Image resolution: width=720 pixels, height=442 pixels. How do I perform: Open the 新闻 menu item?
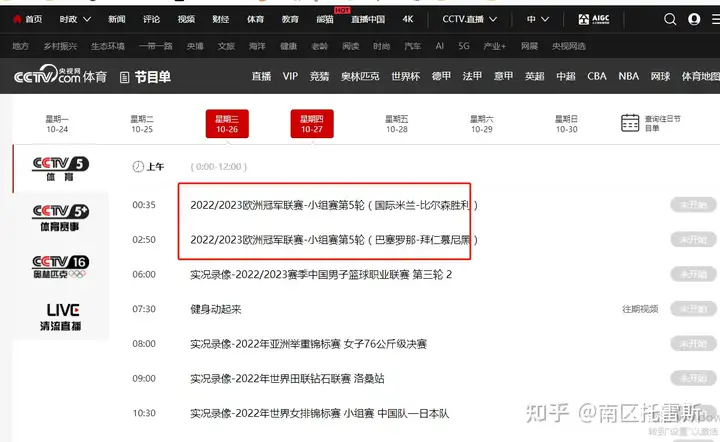pyautogui.click(x=117, y=19)
